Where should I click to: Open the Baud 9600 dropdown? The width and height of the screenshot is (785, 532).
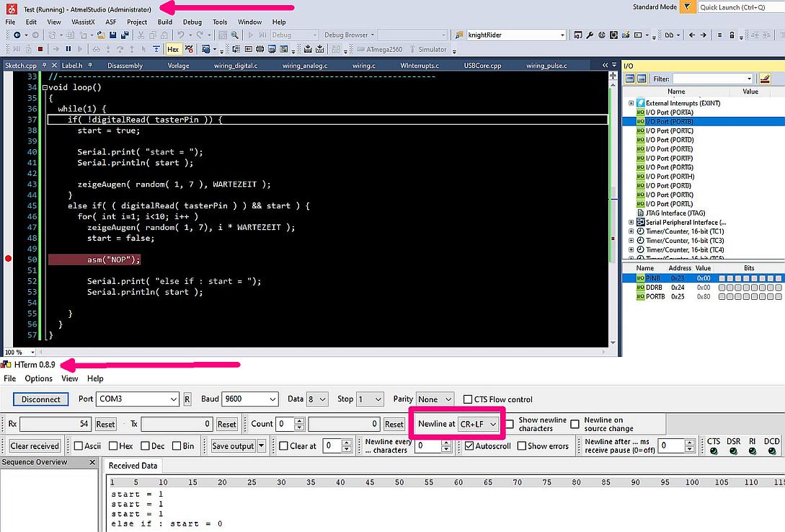click(x=272, y=399)
